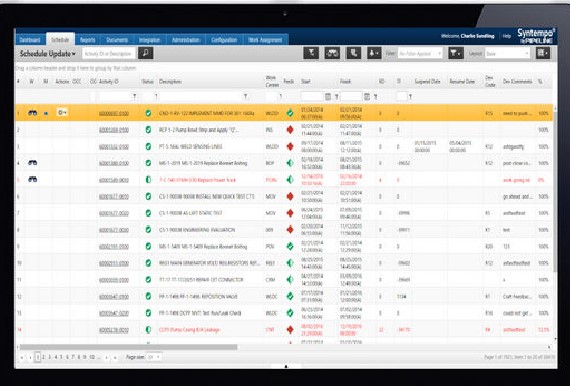The image size is (570, 386).
Task: Open the Activity ID link in row 8
Action: (x=114, y=230)
